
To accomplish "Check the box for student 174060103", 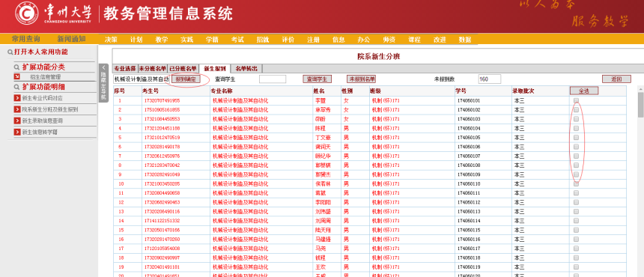I will coord(577,119).
